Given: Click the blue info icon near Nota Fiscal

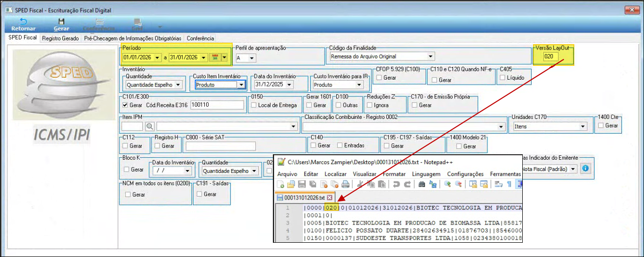Looking at the screenshot, I should (585, 169).
